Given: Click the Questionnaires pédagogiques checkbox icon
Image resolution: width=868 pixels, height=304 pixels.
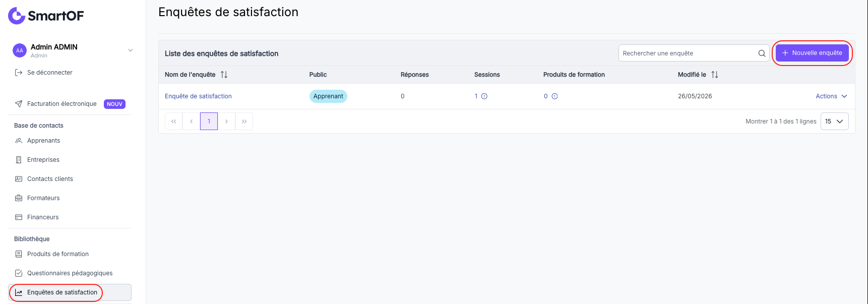Looking at the screenshot, I should click(x=19, y=273).
